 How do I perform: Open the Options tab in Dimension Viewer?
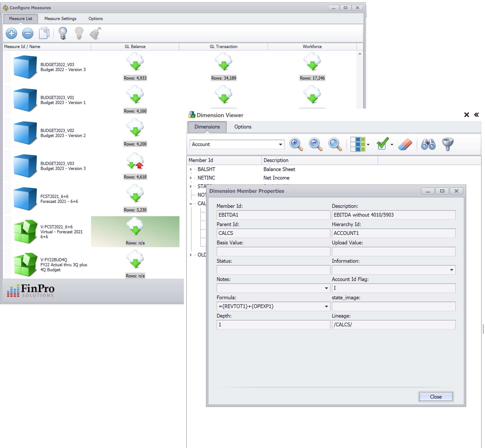243,127
